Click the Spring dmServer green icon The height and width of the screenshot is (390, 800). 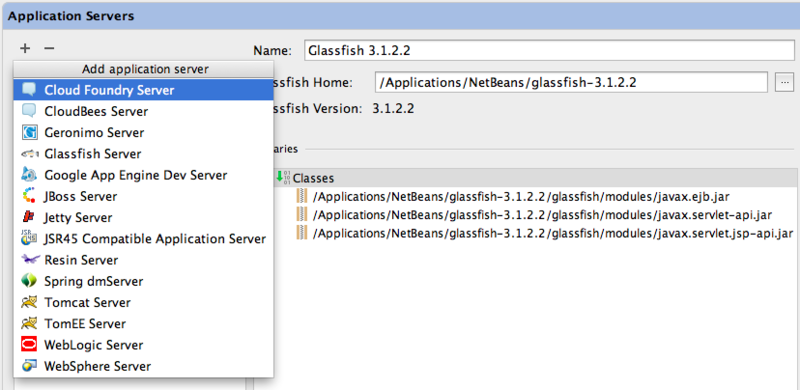click(30, 281)
